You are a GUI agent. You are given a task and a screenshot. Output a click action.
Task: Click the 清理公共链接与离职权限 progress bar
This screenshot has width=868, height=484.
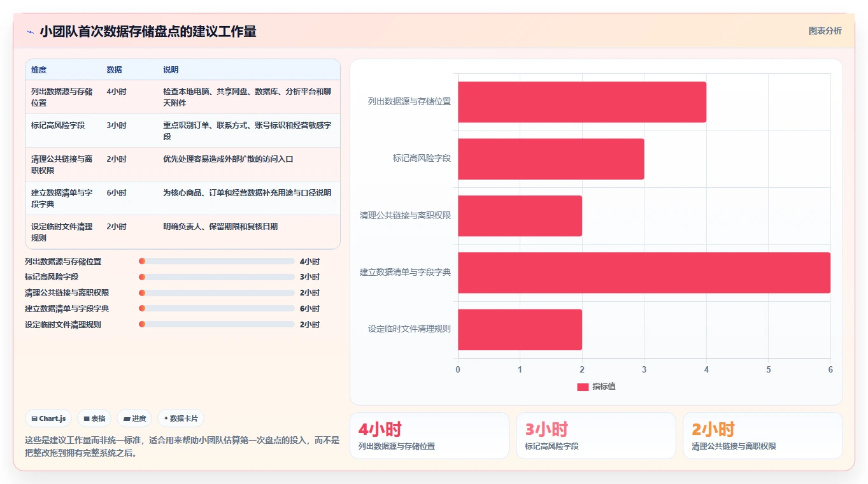tap(217, 293)
